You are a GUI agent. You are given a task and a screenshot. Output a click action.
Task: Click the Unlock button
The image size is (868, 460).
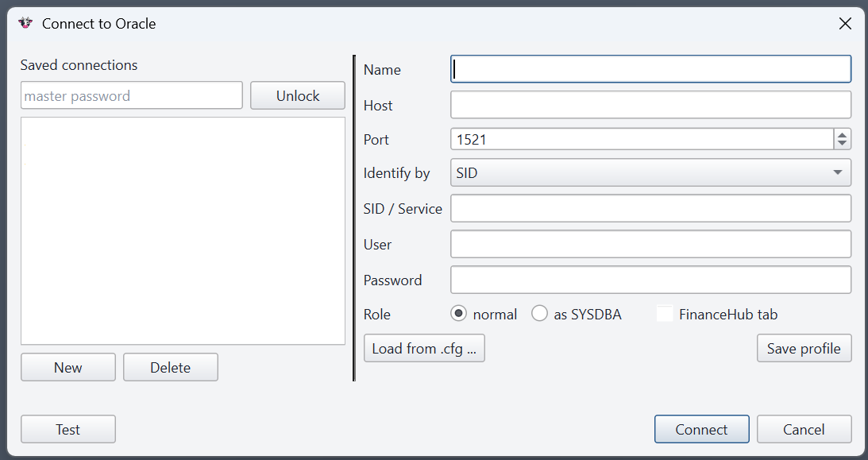pyautogui.click(x=298, y=96)
